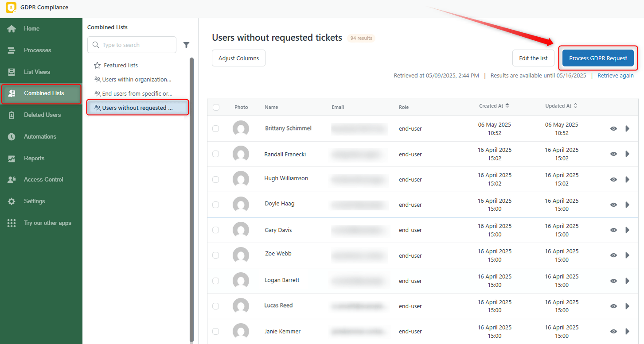Click the Adjust Columns button
Screen dimensions: 644x344
click(238, 58)
